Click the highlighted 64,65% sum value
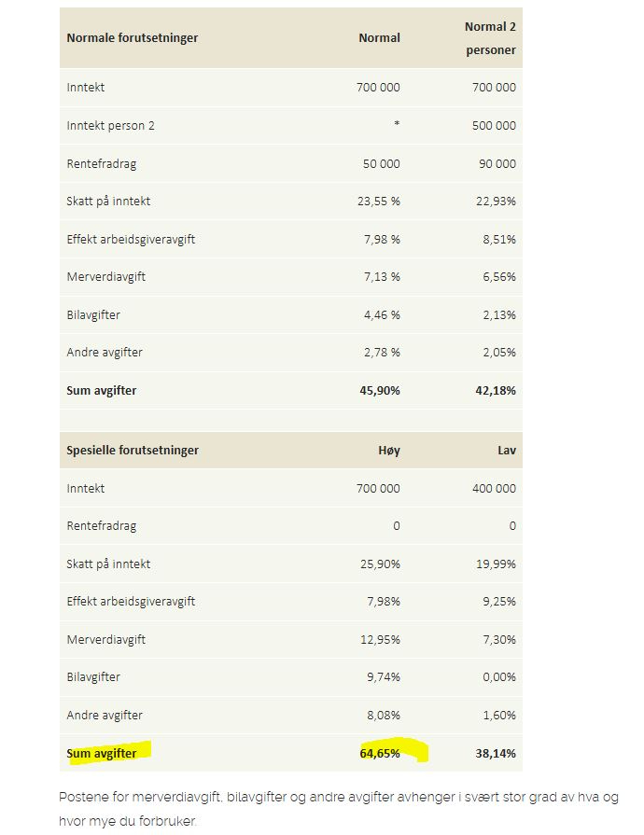This screenshot has height=835, width=644. 379,753
